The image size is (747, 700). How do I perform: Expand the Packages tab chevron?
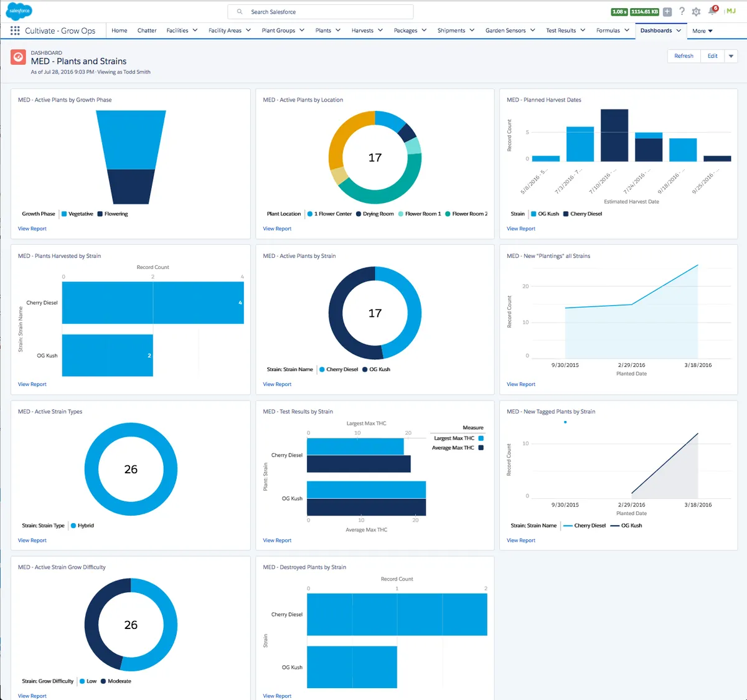click(424, 30)
